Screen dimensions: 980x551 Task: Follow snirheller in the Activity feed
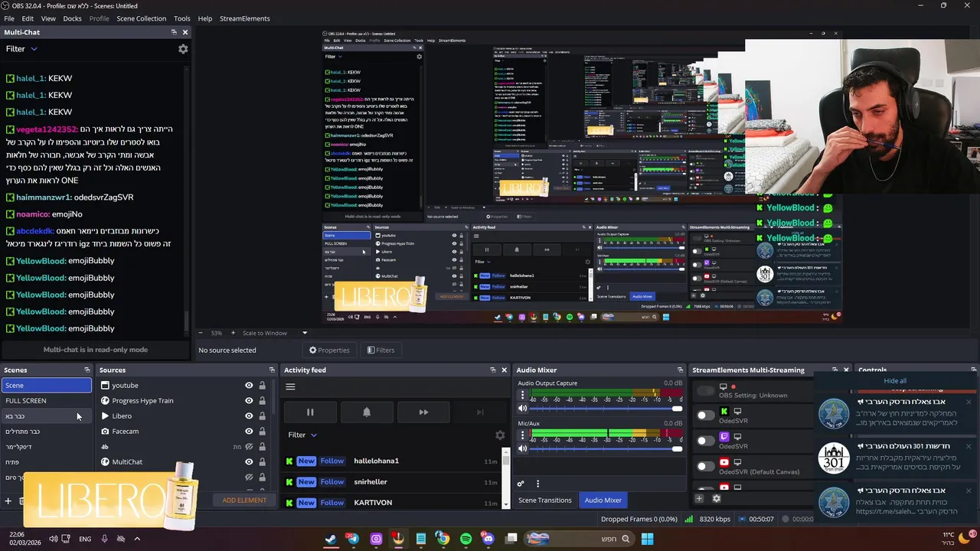pyautogui.click(x=332, y=481)
